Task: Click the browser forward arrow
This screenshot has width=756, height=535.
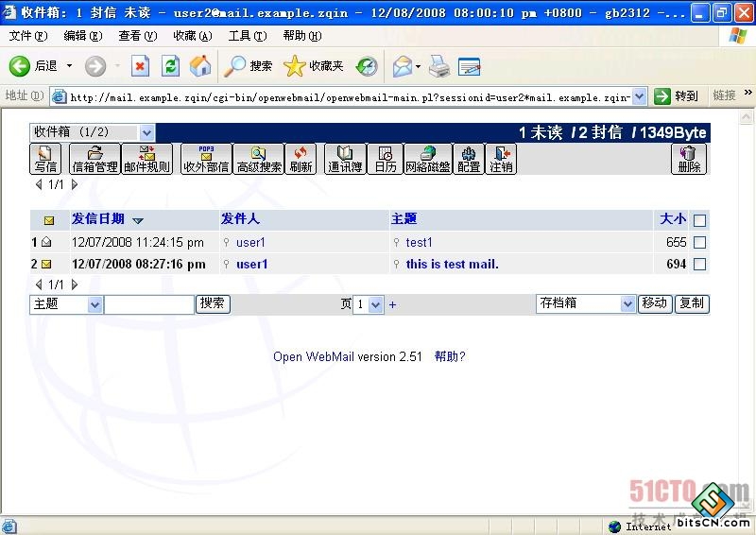Action: pos(95,66)
